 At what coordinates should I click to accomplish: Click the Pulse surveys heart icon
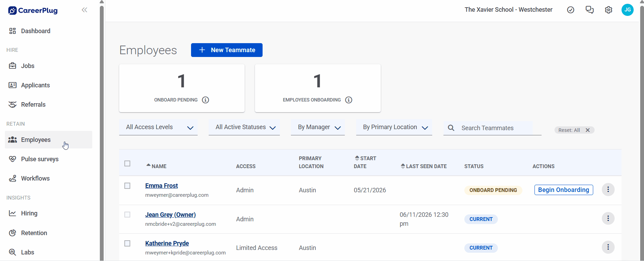(x=12, y=159)
